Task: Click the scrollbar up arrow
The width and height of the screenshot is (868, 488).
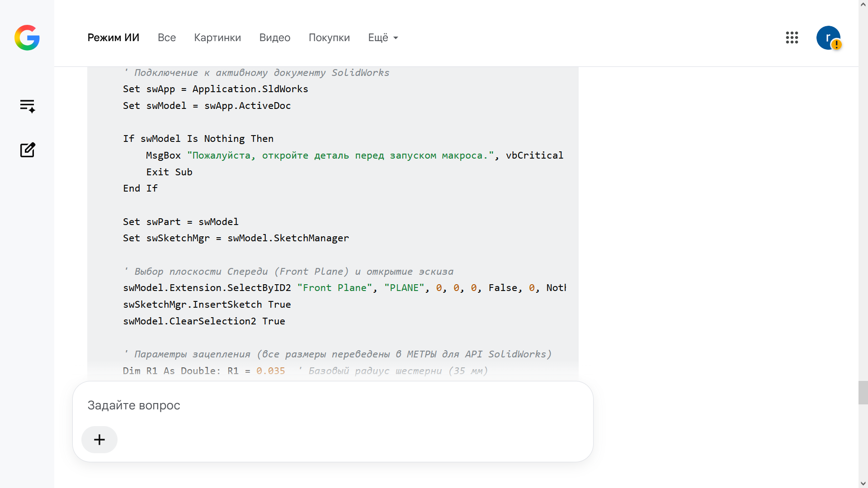Action: pyautogui.click(x=863, y=4)
